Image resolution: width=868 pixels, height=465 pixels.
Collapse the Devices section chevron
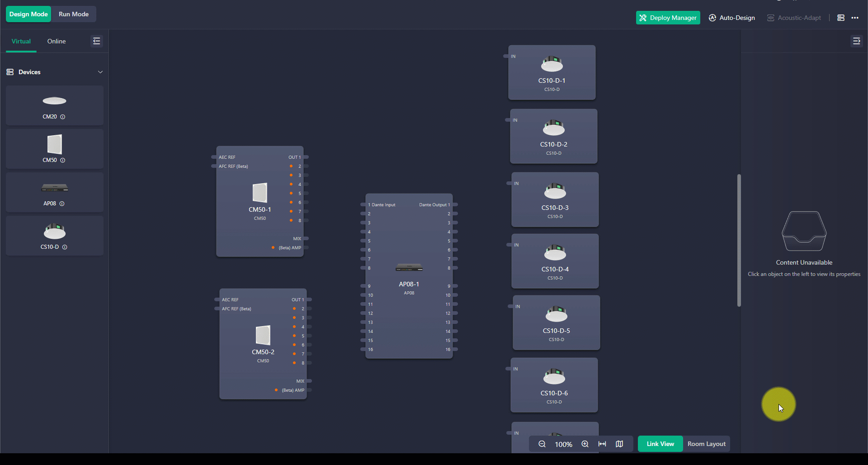(100, 72)
